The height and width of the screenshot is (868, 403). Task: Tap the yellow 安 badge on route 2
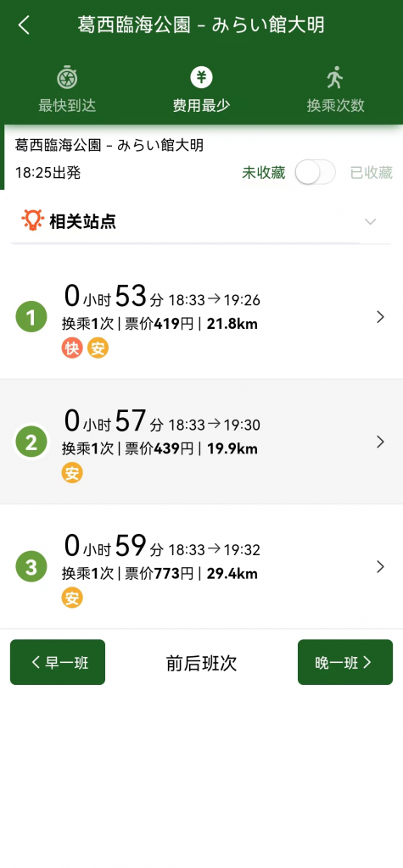coord(72,473)
